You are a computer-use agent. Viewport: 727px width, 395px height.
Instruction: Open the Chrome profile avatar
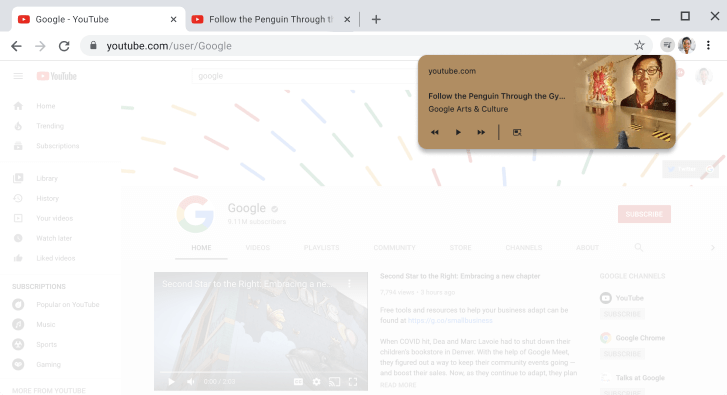coord(687,45)
